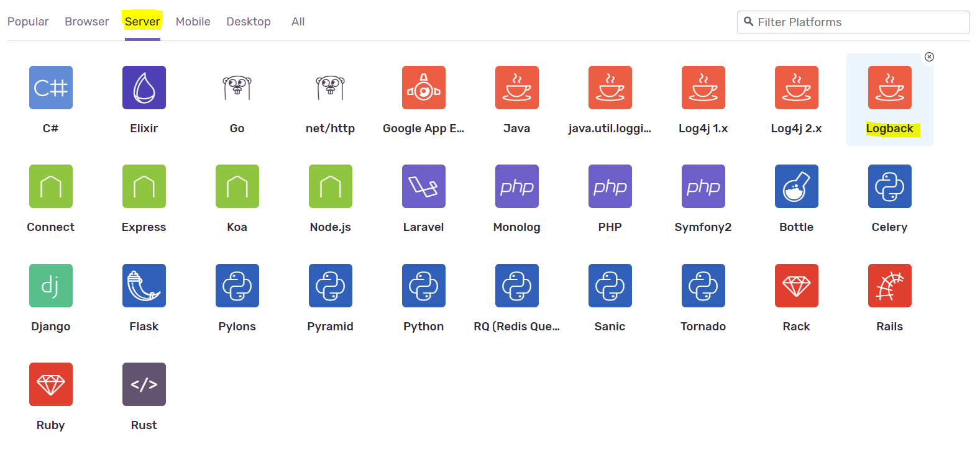The height and width of the screenshot is (452, 980).
Task: Click the Symfony2 label text
Action: 703,227
